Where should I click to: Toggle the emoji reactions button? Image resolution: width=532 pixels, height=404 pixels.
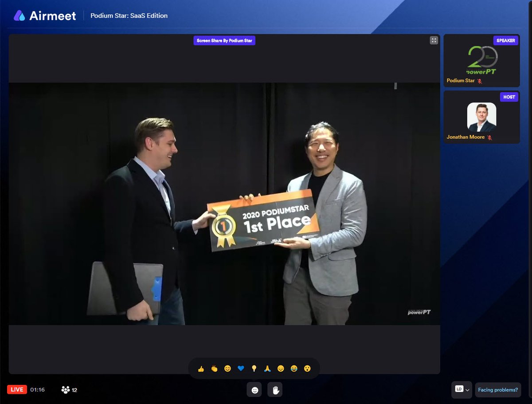[254, 390]
